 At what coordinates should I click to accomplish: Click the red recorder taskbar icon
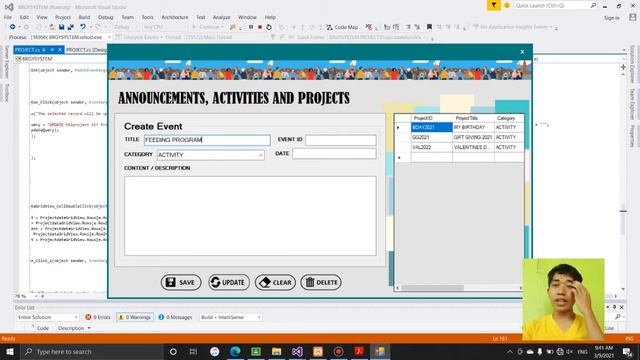click(x=338, y=351)
